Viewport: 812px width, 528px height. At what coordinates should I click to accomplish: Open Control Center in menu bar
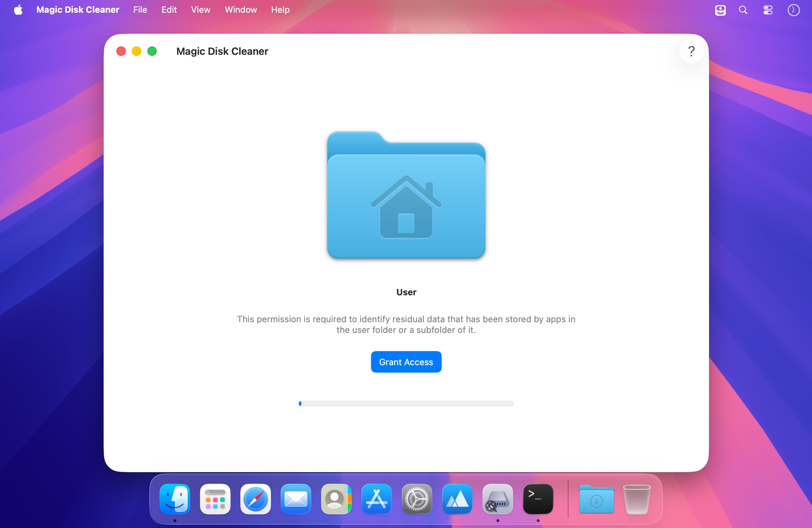click(x=768, y=10)
